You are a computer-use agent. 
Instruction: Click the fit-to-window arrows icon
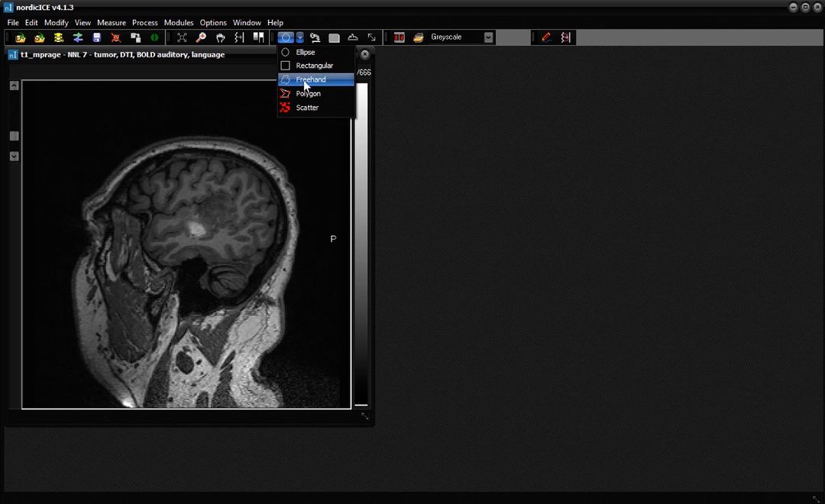182,37
